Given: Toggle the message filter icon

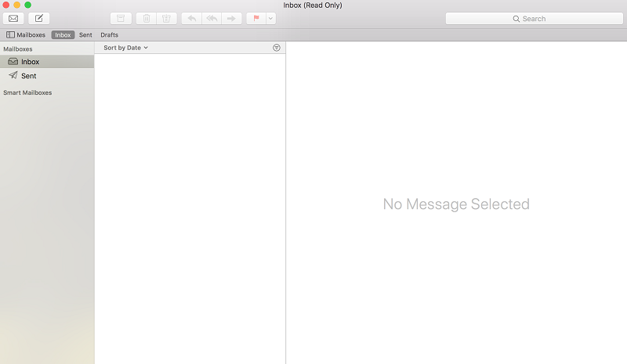Looking at the screenshot, I should [277, 48].
